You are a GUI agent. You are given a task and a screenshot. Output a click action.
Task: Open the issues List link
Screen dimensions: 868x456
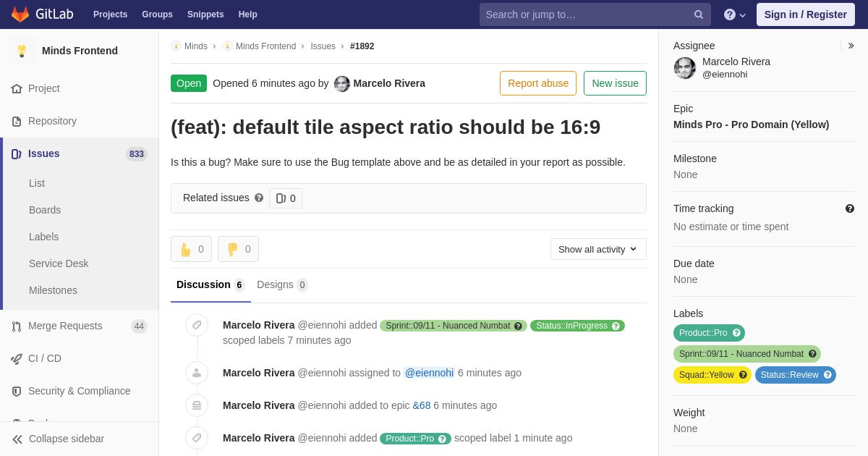point(37,183)
